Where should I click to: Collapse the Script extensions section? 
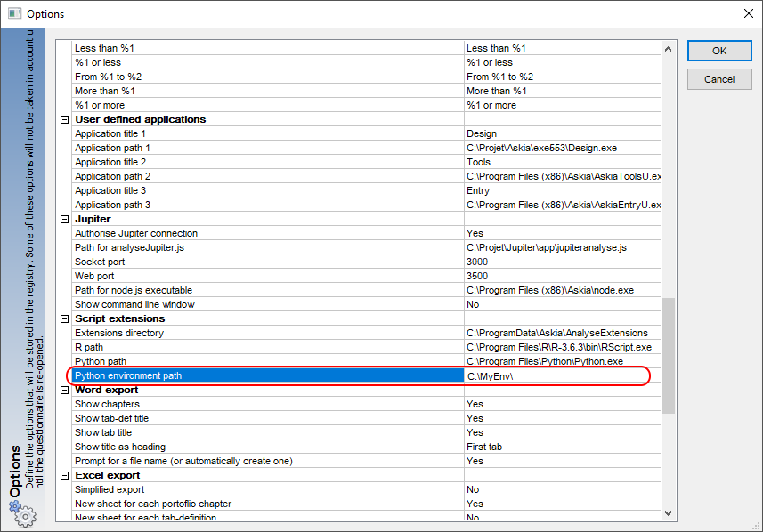point(64,319)
